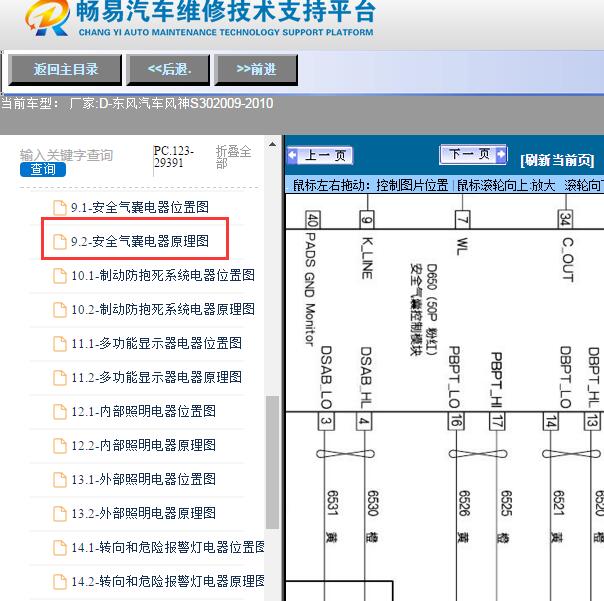Click document icon beside 14.1 entry
Image resolution: width=604 pixels, height=601 pixels.
[60, 547]
